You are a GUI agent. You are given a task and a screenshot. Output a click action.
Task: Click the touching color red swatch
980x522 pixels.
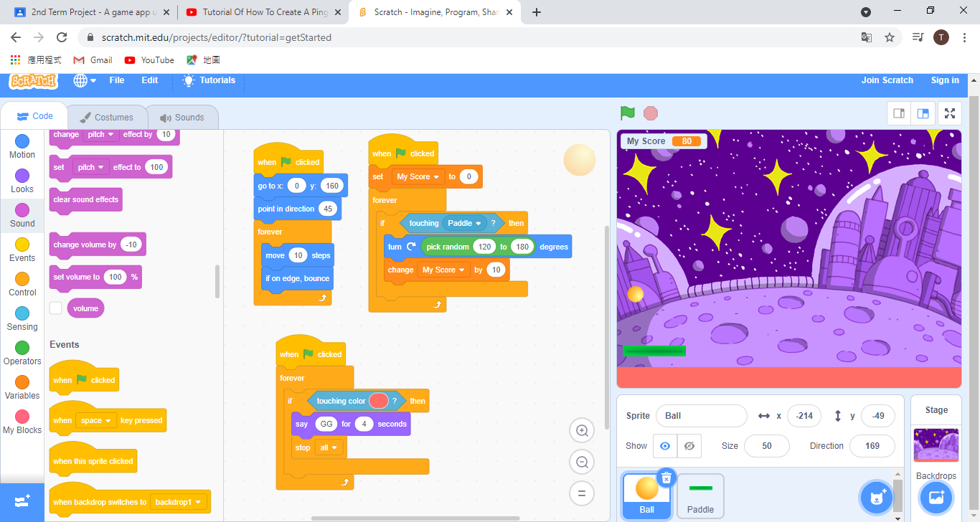(379, 401)
